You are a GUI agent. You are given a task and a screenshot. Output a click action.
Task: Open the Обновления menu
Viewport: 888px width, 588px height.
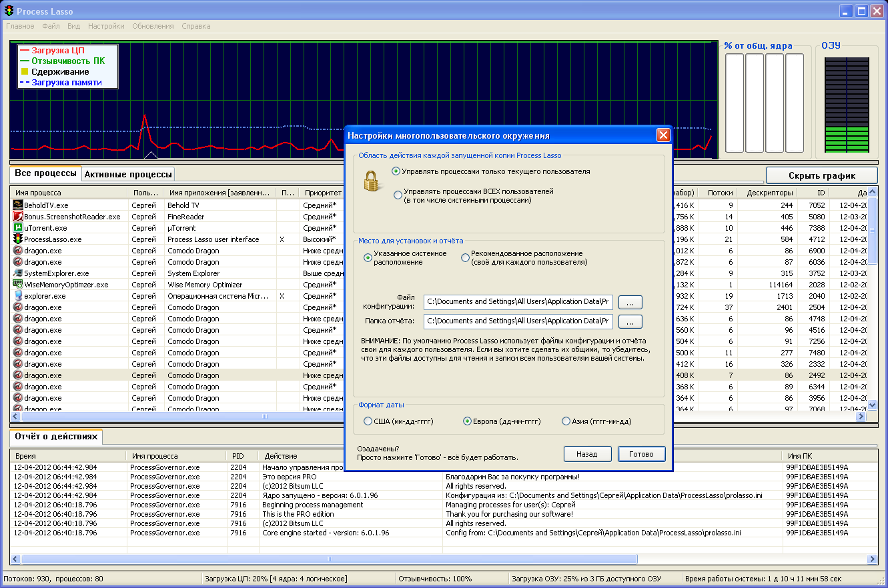(x=153, y=26)
